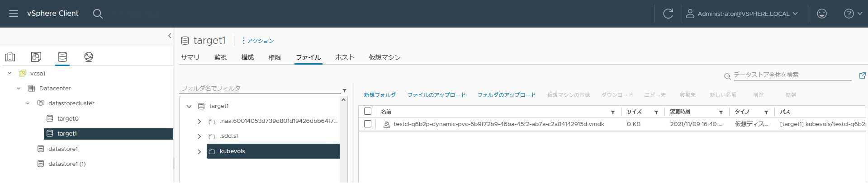
Task: Click the 0 KB size cell
Action: (x=634, y=124)
